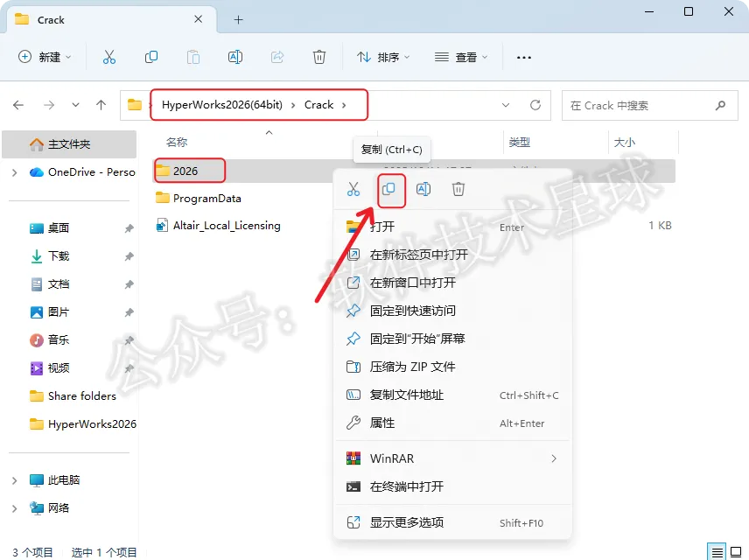Click the Crack breadcrumb segment
This screenshot has width=749, height=560.
pyautogui.click(x=318, y=105)
